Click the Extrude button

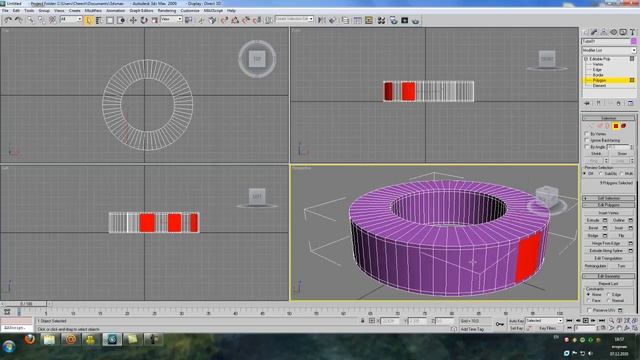593,220
